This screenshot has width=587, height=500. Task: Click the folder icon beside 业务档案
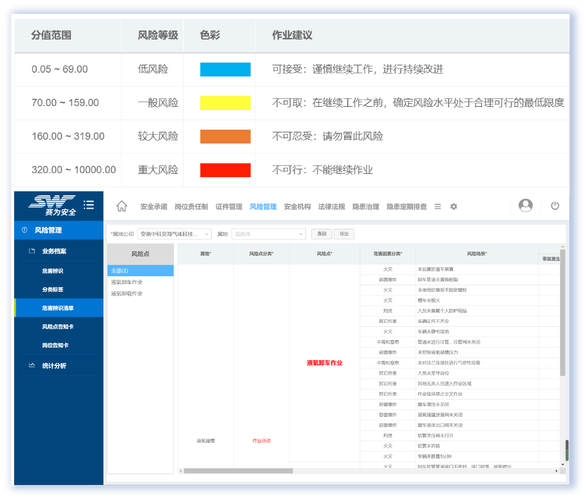[32, 251]
